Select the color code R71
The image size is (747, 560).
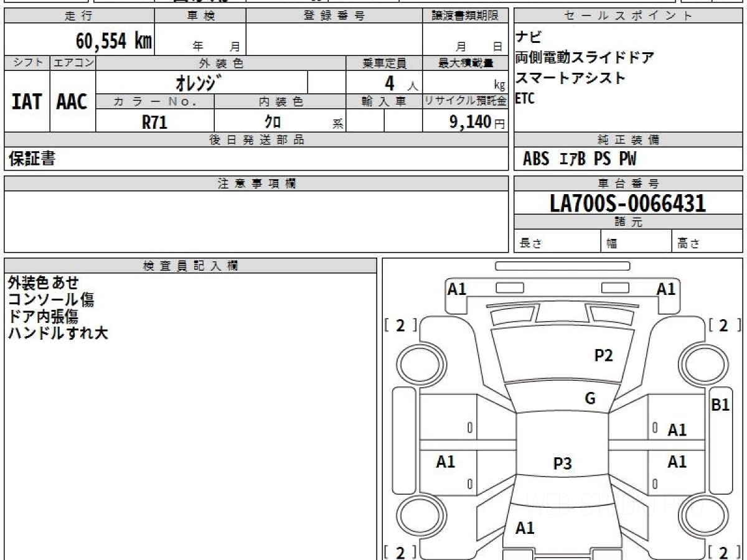click(155, 122)
